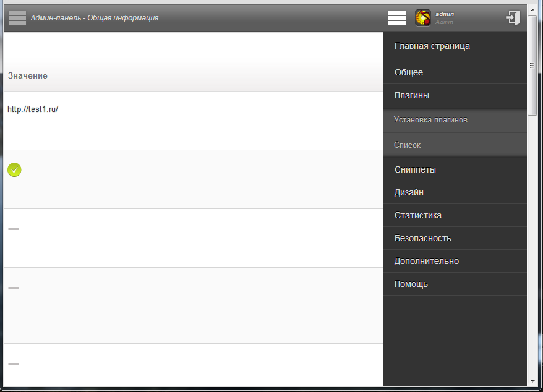543x392 pixels.
Task: Open the admin username link
Action: 445,14
